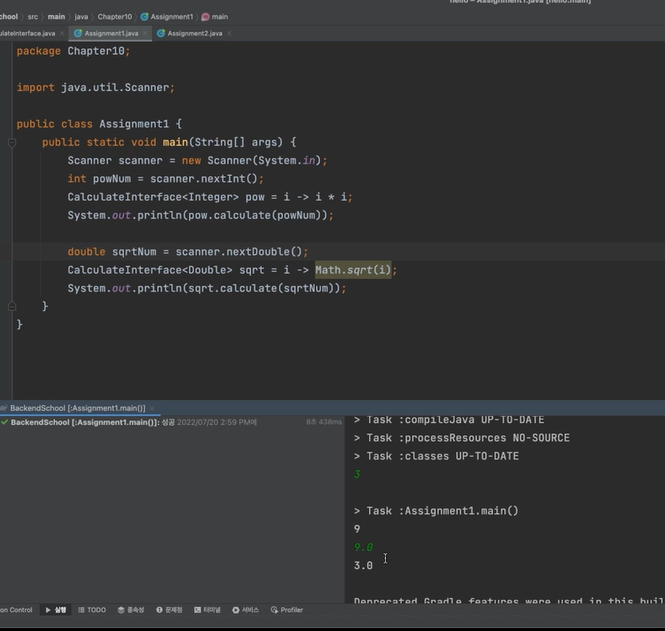Close the BackendSchool run configuration tab
This screenshot has height=631, width=665.
(152, 408)
